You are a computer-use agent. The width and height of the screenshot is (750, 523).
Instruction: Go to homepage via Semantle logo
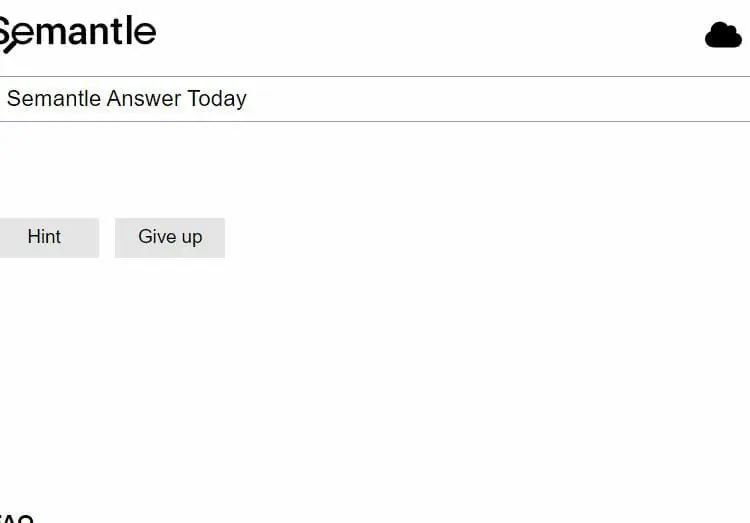click(x=77, y=32)
